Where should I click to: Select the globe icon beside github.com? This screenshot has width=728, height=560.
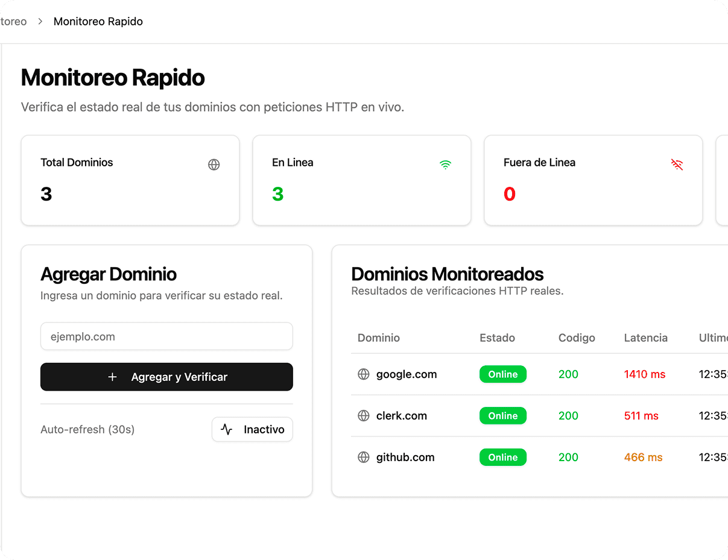point(364,457)
